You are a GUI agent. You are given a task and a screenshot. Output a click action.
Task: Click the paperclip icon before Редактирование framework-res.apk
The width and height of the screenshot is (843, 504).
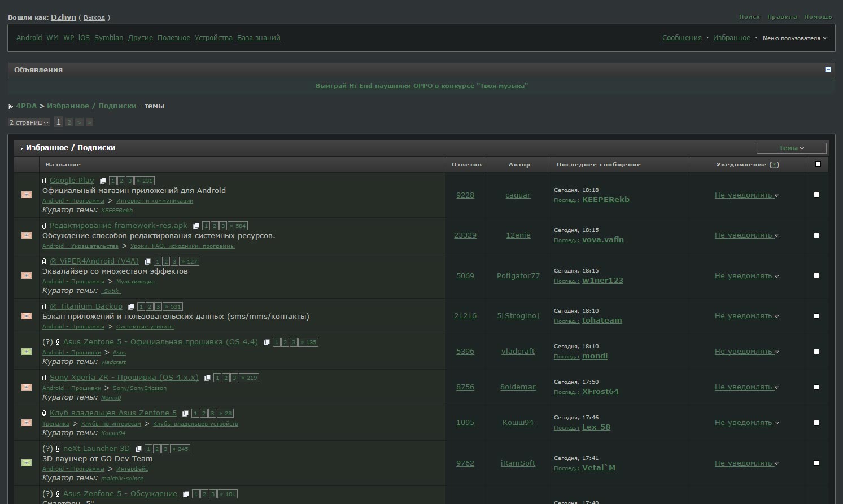click(44, 226)
